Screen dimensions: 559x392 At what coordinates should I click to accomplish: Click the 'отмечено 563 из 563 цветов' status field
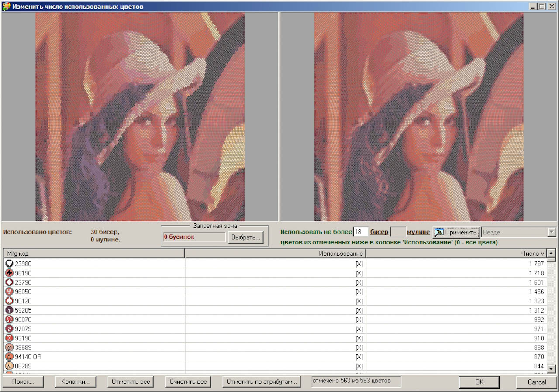pos(356,382)
